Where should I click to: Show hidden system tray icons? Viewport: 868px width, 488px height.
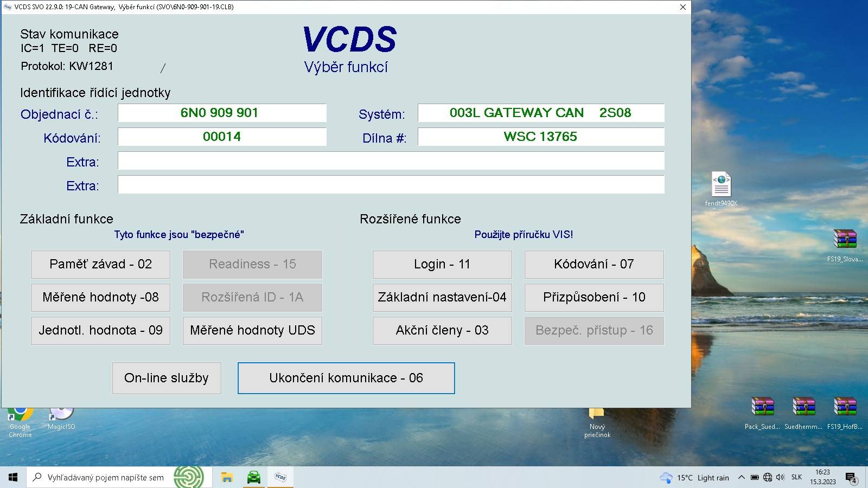coord(742,478)
